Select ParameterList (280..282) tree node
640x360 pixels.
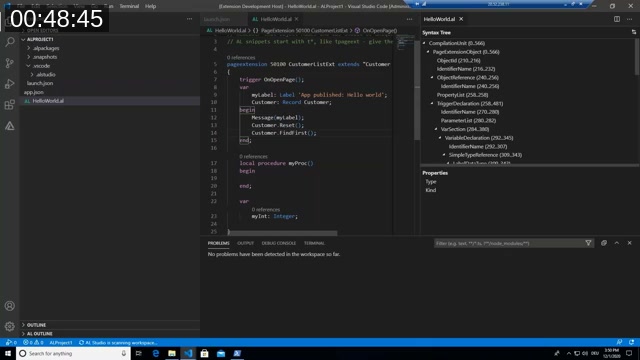click(x=468, y=120)
